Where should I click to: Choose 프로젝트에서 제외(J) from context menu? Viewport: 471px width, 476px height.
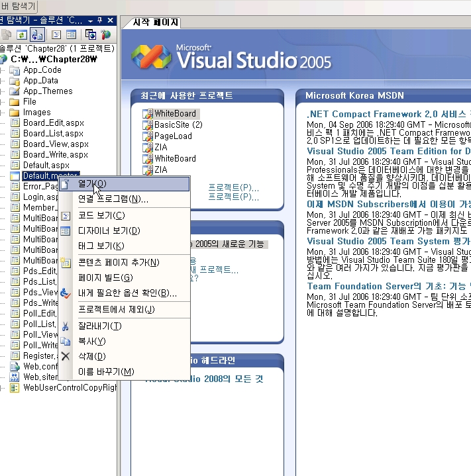(125, 310)
